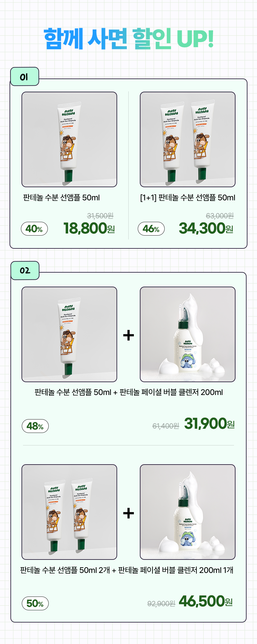The width and height of the screenshot is (257, 644).
Task: Click the 48% discount badge
Action: click(35, 426)
